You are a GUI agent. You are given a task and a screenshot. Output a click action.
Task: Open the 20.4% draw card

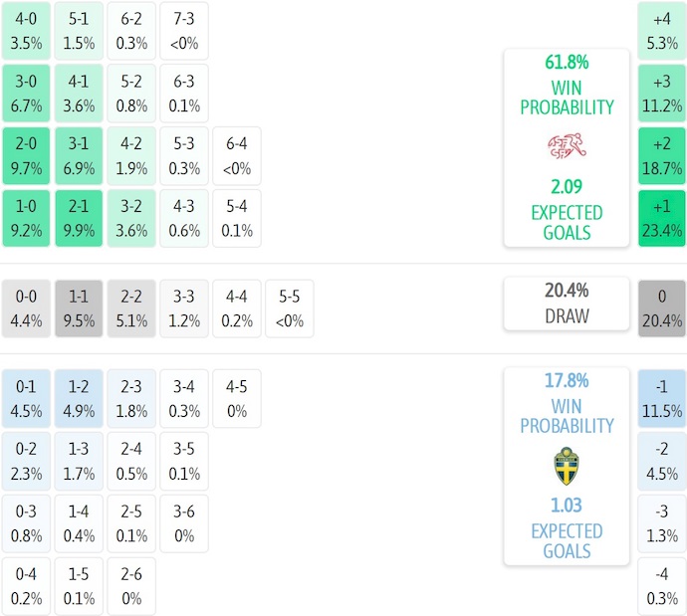click(566, 304)
